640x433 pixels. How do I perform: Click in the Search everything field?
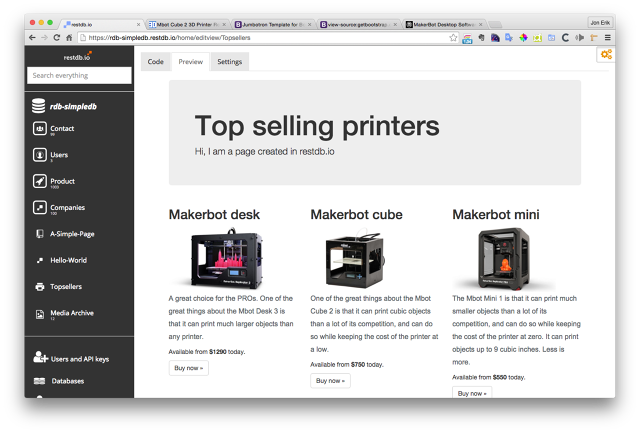79,75
